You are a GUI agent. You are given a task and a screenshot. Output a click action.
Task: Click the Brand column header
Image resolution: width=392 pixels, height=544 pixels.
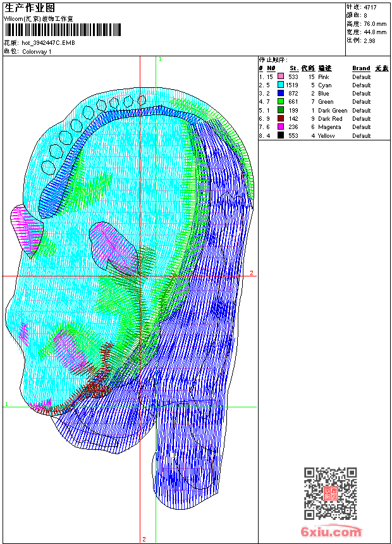pos(361,68)
